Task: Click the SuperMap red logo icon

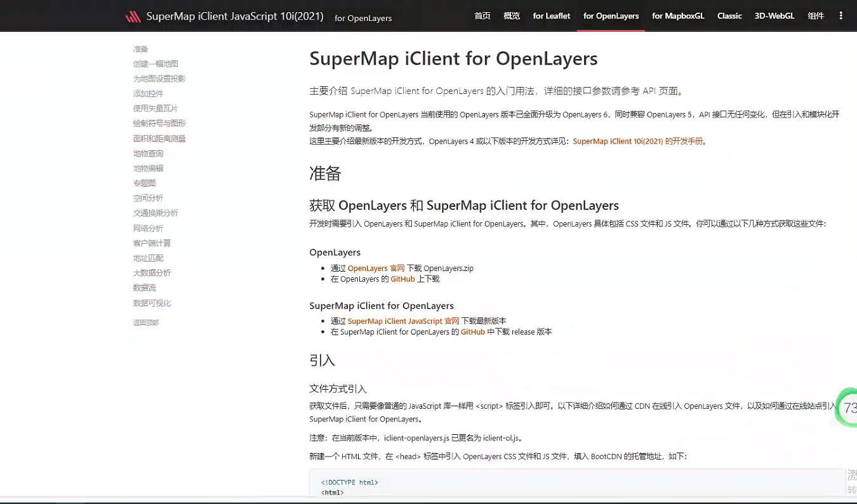Action: (x=133, y=17)
